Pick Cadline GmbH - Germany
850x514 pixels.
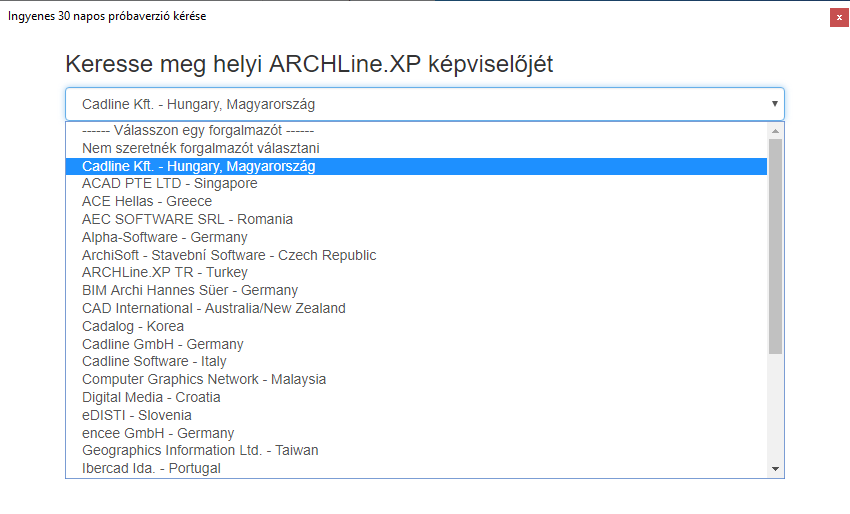click(416, 344)
